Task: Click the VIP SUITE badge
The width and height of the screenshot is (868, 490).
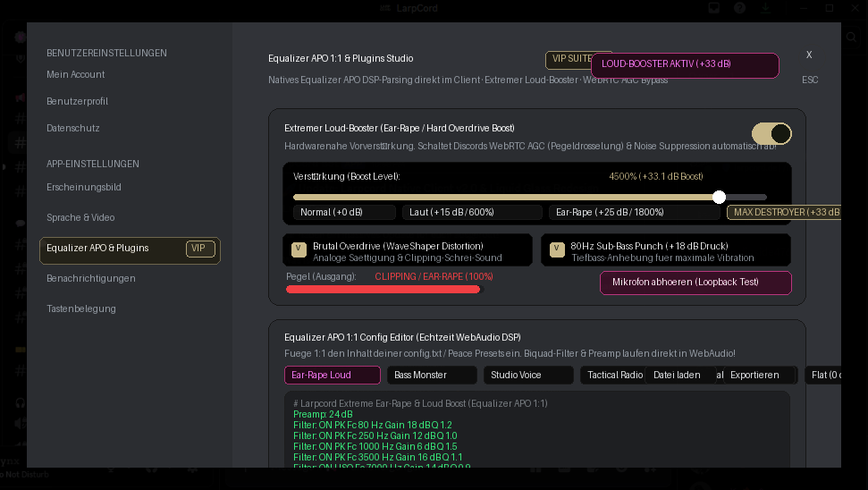Action: tap(569, 60)
